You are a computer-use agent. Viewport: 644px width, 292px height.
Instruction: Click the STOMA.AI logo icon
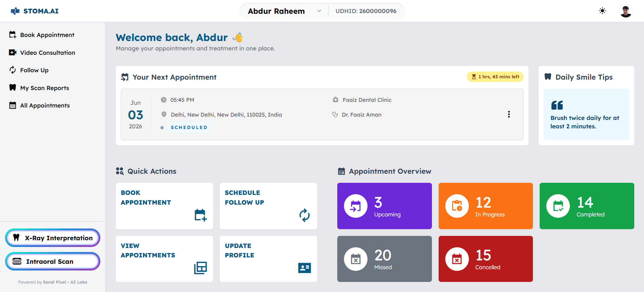coord(15,11)
